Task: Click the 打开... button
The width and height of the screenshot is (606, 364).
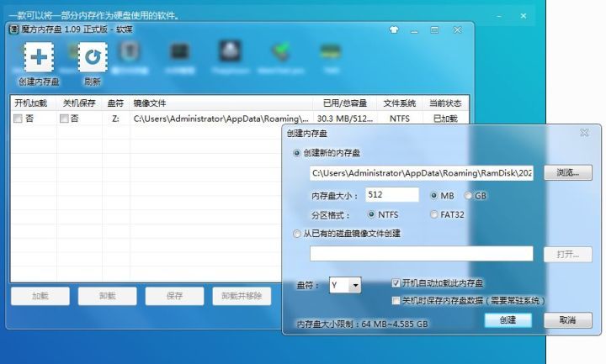Action: 568,255
